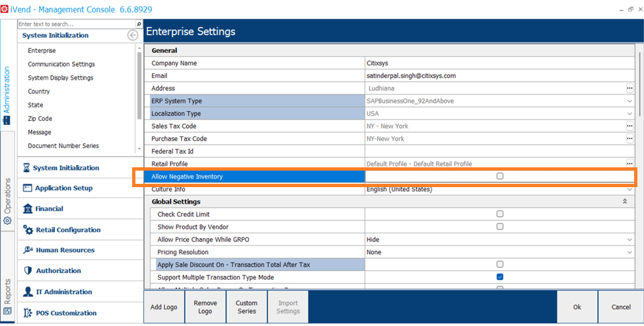644x326 pixels.
Task: Open the Human Resources menu section
Action: [x=81, y=250]
